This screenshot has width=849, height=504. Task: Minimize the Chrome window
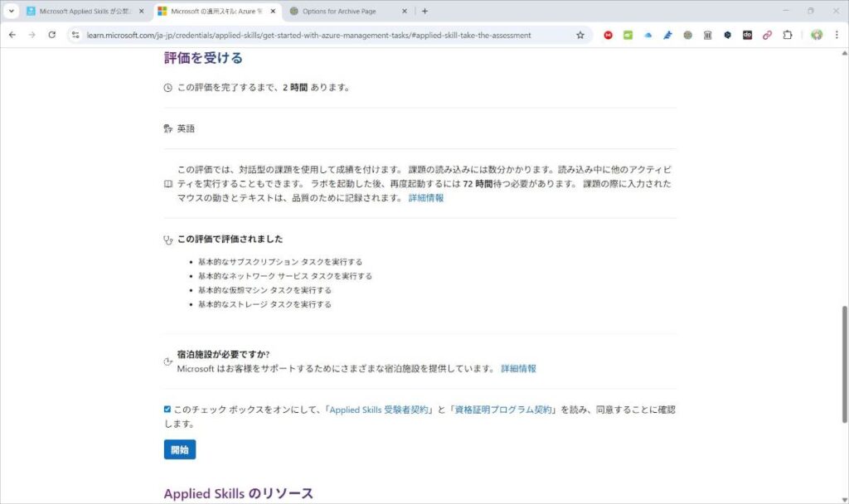786,11
